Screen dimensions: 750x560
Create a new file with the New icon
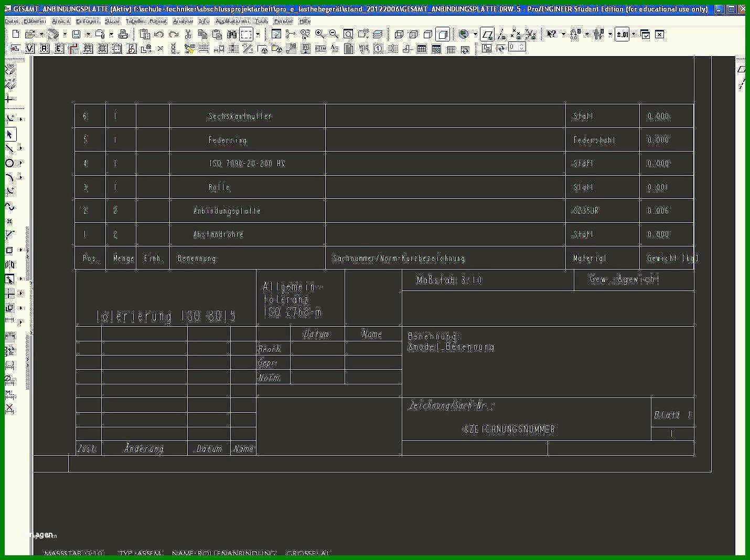[16, 34]
